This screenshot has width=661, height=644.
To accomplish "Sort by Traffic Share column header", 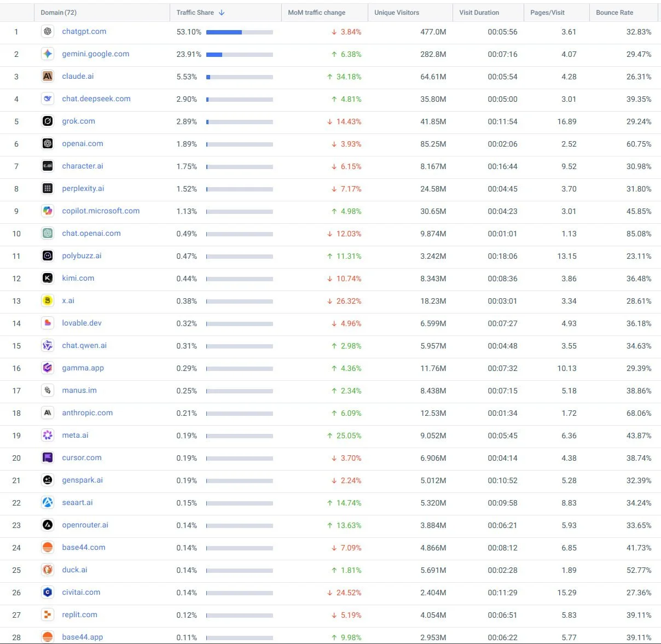I will point(195,13).
